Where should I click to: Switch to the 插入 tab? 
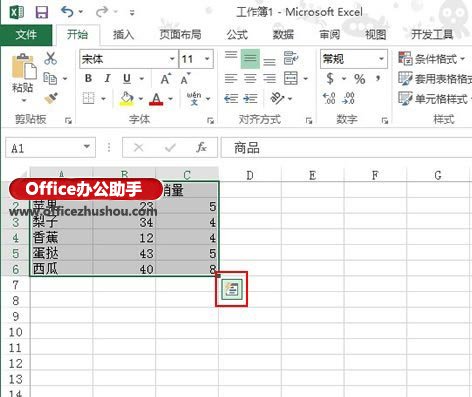(x=123, y=34)
